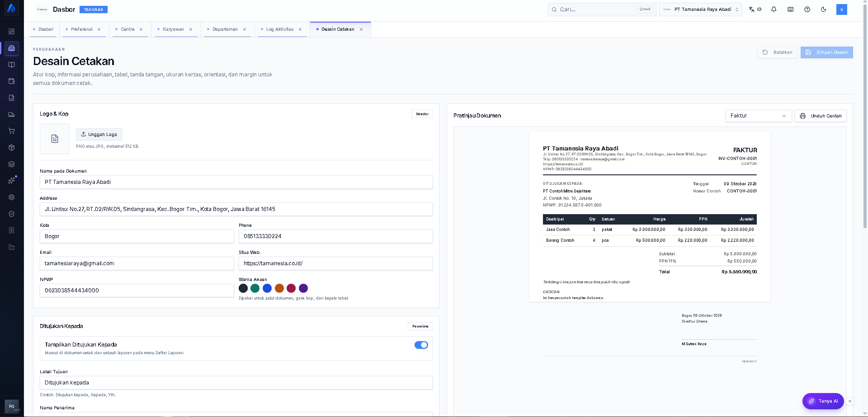Viewport: 868px width, 417px height.
Task: Select the orange accent color swatch
Action: click(x=279, y=288)
